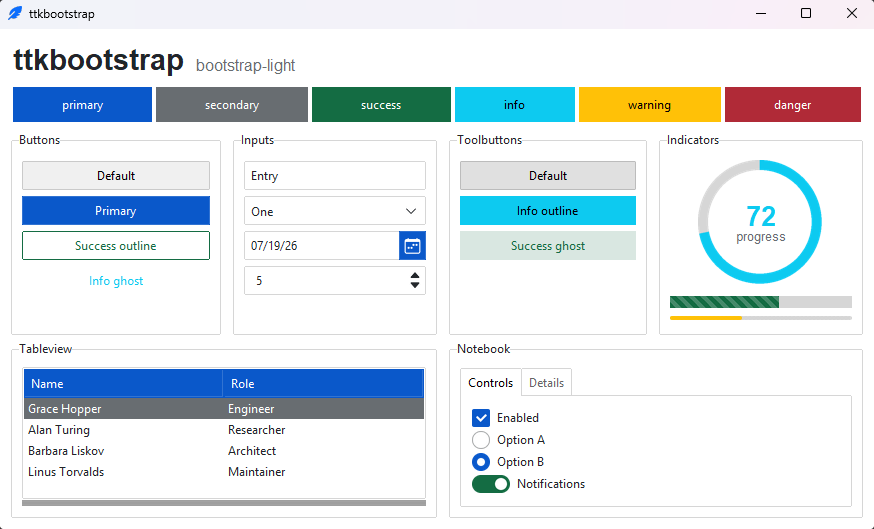Screen dimensions: 874x529
Task: Open the date picker calendar icon
Action: [412, 246]
